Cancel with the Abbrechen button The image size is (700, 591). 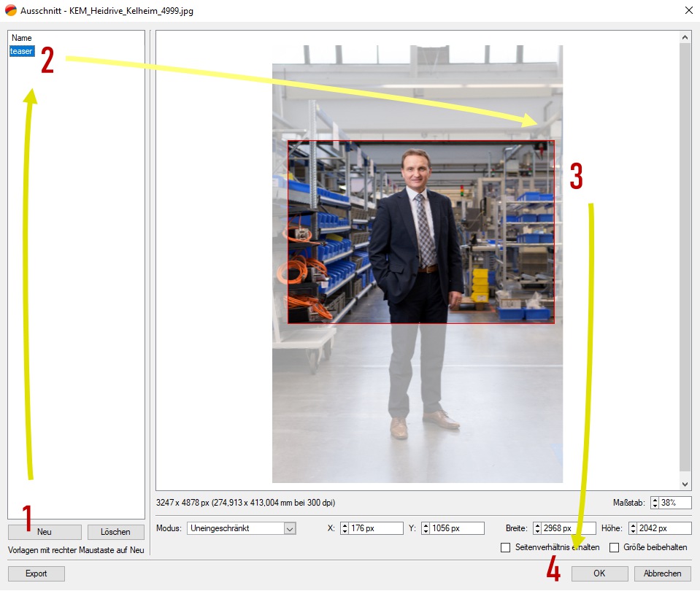coord(662,573)
